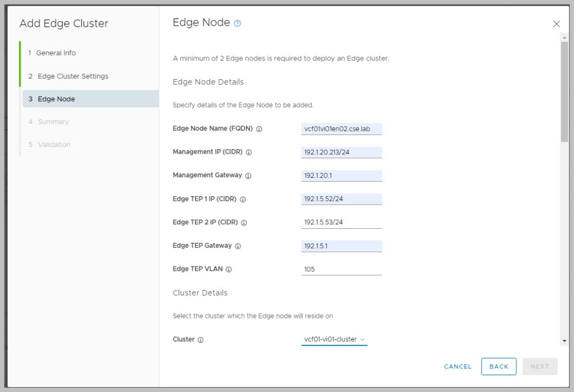
Task: Click the Edge TEP VLAN input field
Action: [341, 269]
